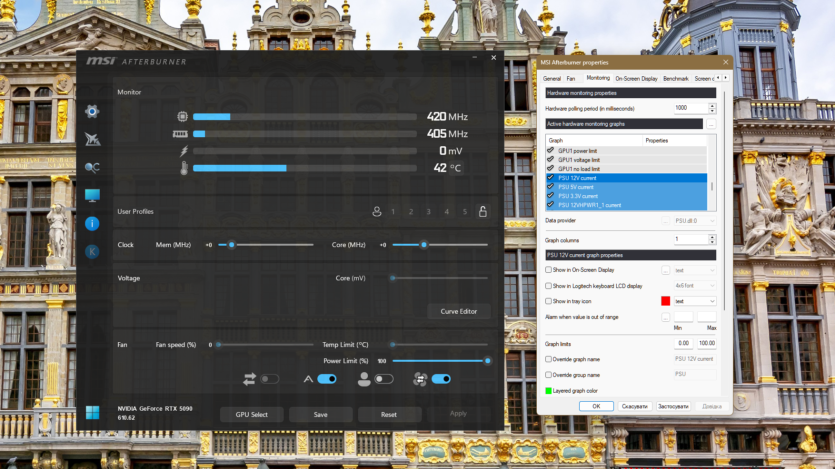Screen dimensions: 835x469
Task: Click the GPU Select button
Action: [251, 415]
